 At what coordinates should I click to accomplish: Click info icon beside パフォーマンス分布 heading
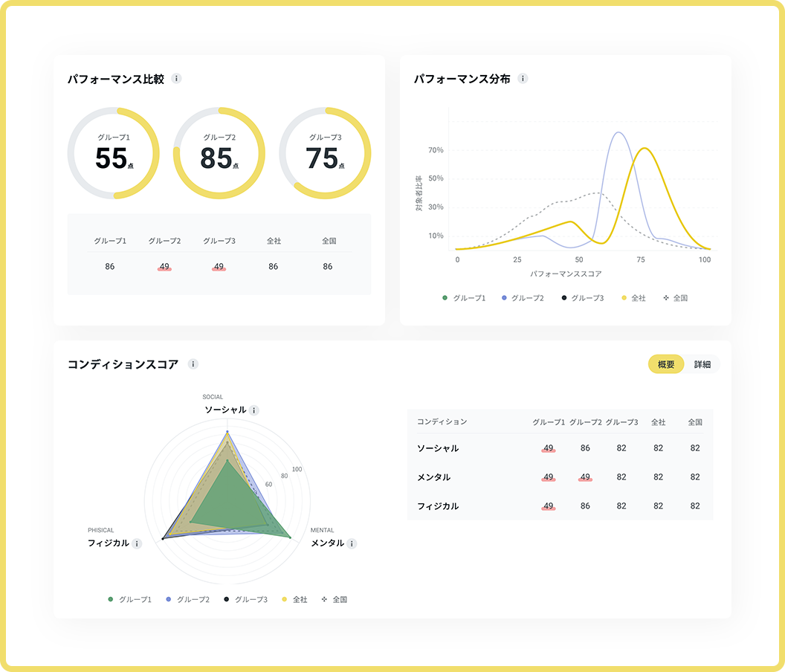click(523, 79)
